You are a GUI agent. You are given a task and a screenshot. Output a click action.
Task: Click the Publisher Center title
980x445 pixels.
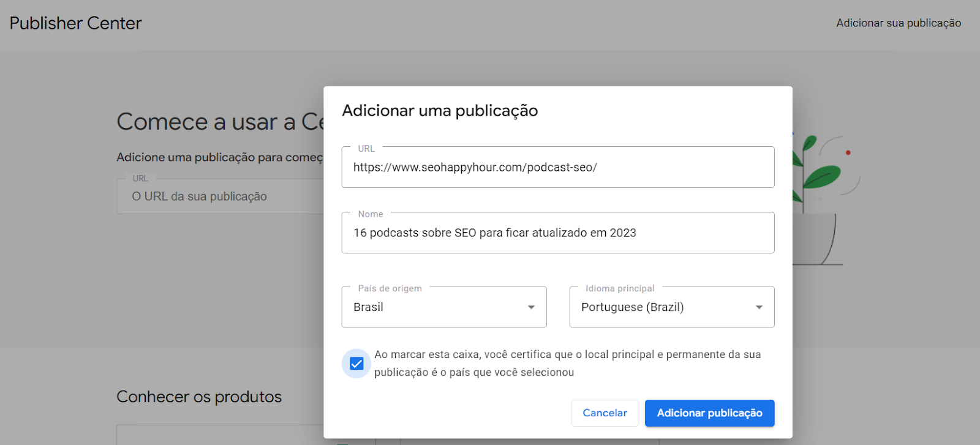(76, 23)
